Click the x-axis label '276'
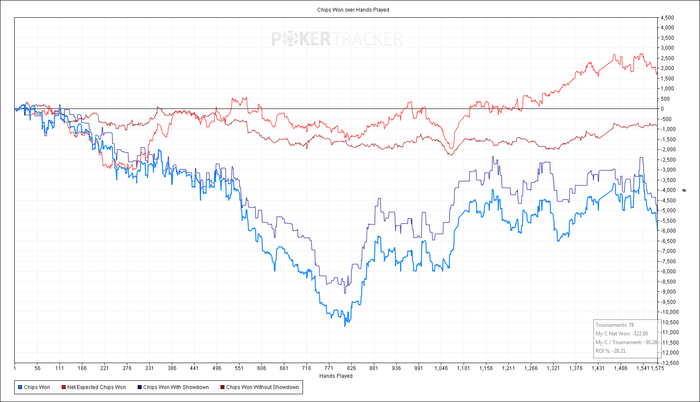Screen dimensions: 700x402 [x=127, y=368]
